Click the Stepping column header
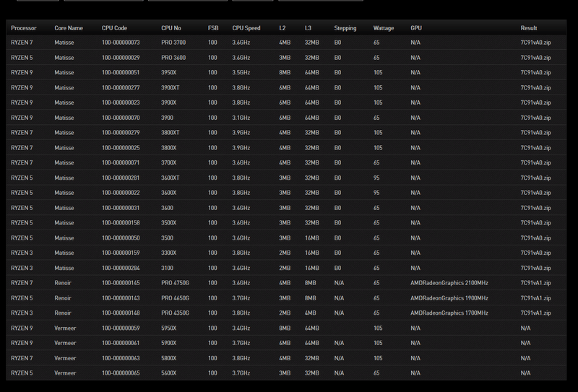This screenshot has width=578, height=392. pos(345,28)
